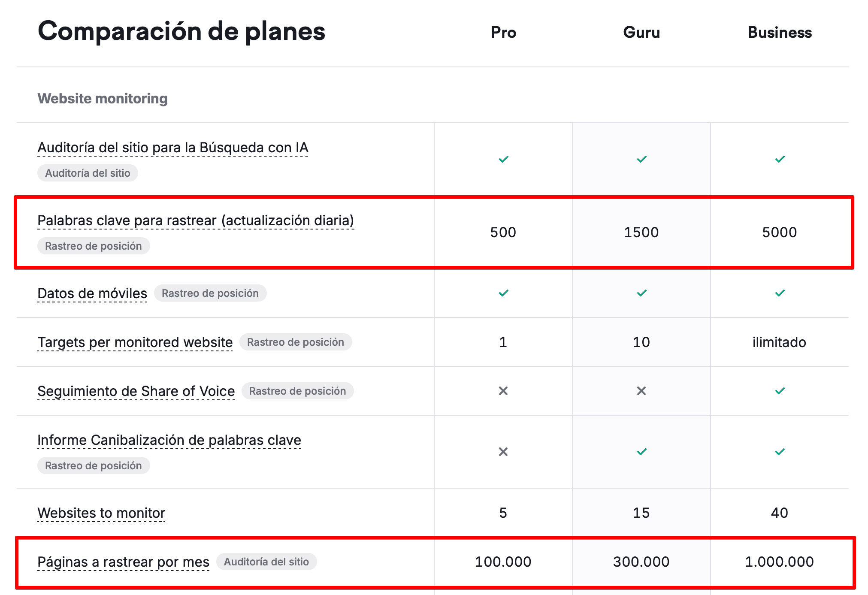Image resolution: width=868 pixels, height=595 pixels.
Task: Click the Pro X icon for Share of Voice
Action: pos(503,391)
